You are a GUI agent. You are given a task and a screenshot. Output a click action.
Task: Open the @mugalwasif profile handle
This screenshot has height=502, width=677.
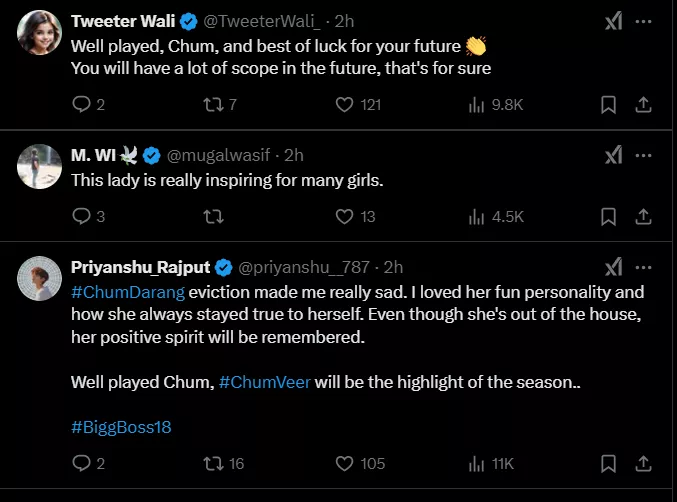tap(223, 155)
